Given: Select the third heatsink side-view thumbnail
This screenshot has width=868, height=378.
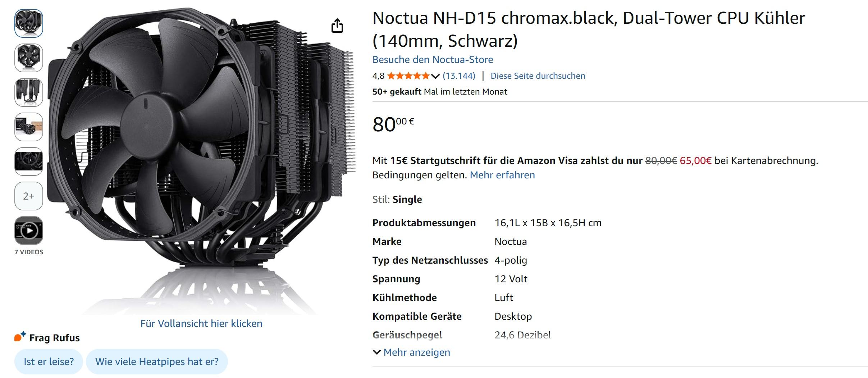Looking at the screenshot, I should pos(29,92).
